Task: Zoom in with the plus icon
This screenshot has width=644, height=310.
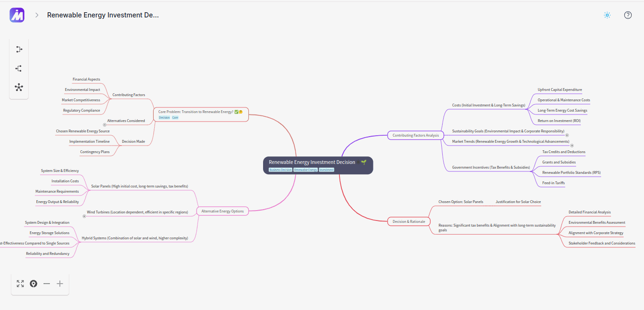Action: [x=60, y=284]
